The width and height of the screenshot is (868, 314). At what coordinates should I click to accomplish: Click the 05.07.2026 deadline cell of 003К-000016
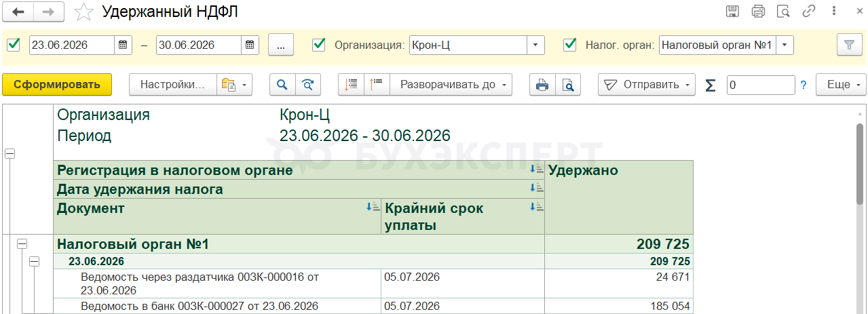coord(463,283)
